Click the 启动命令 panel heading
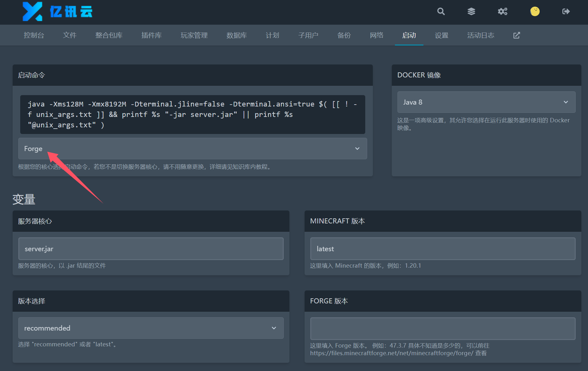 pos(32,75)
